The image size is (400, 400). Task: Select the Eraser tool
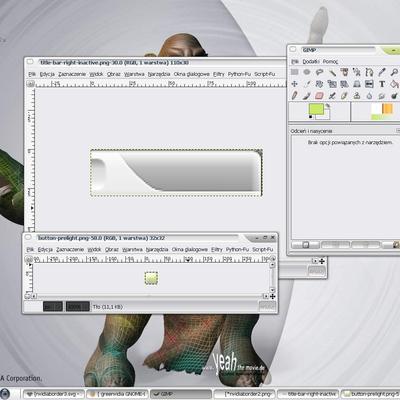click(x=319, y=96)
